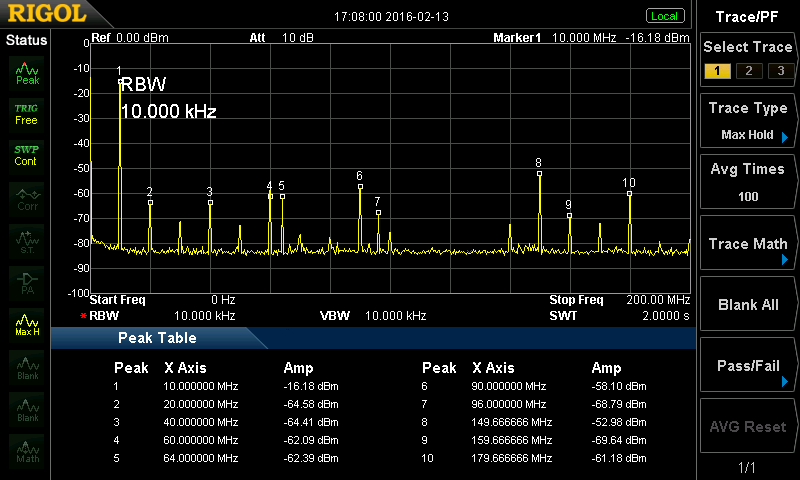The width and height of the screenshot is (800, 480).
Task: Select trace 2 in Select Trace
Action: 746,71
